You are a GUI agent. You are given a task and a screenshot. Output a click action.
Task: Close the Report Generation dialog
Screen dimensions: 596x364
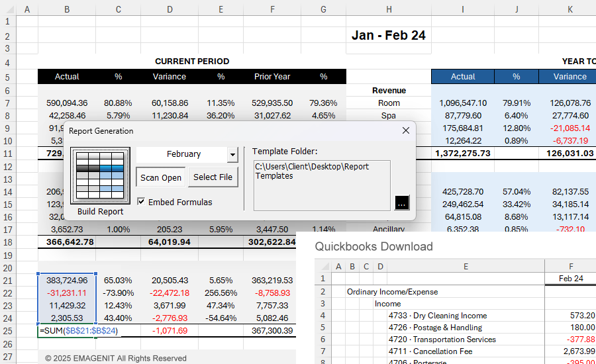[x=405, y=130]
